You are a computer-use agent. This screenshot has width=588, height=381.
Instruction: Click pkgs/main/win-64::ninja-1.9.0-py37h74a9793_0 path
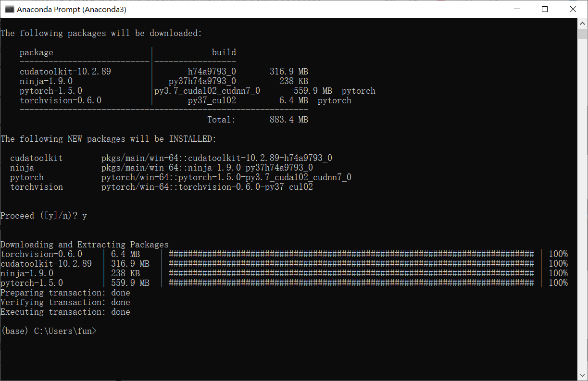(207, 168)
